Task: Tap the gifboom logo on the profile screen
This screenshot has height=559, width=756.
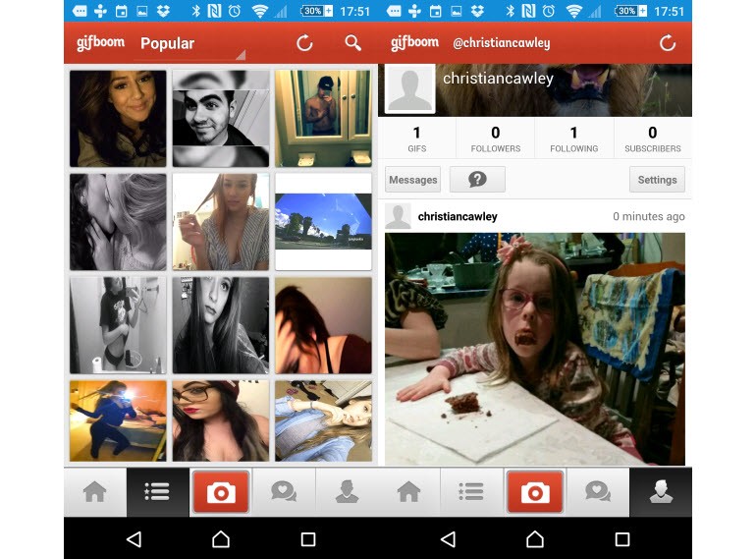Action: (x=414, y=43)
